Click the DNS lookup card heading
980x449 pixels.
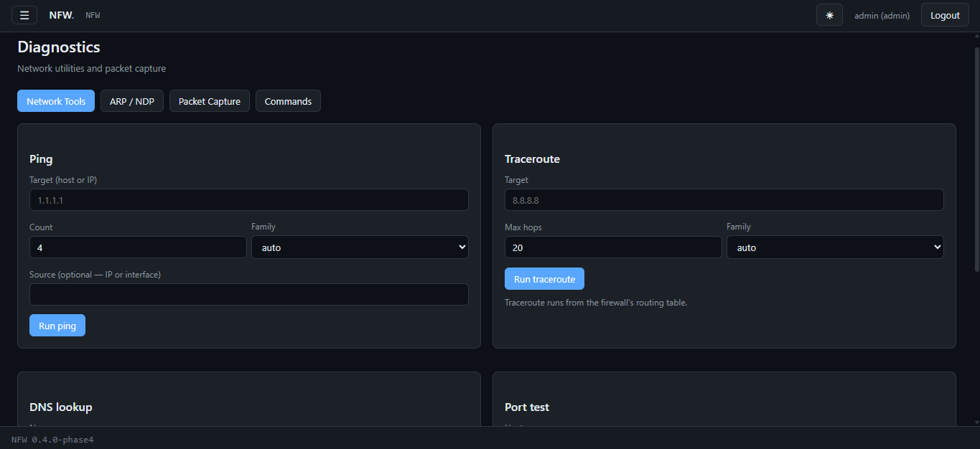click(61, 407)
